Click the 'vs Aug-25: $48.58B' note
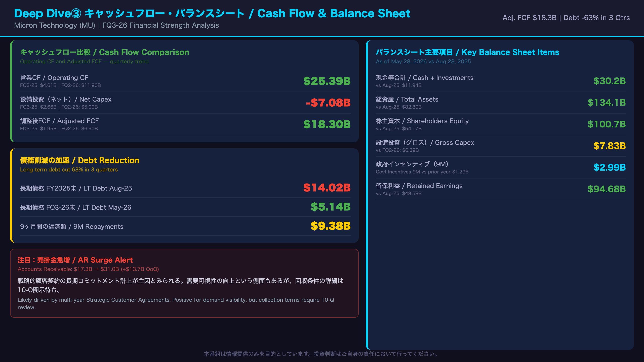Viewport: 644px width, 362px height. [398, 194]
